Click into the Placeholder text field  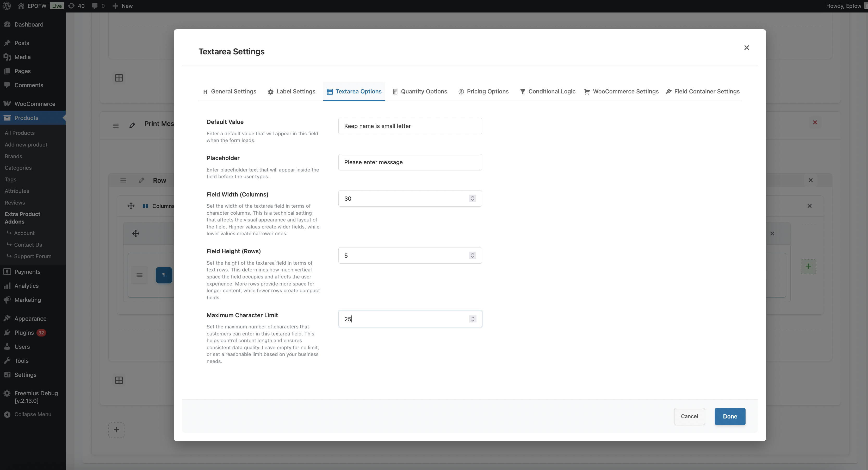410,162
